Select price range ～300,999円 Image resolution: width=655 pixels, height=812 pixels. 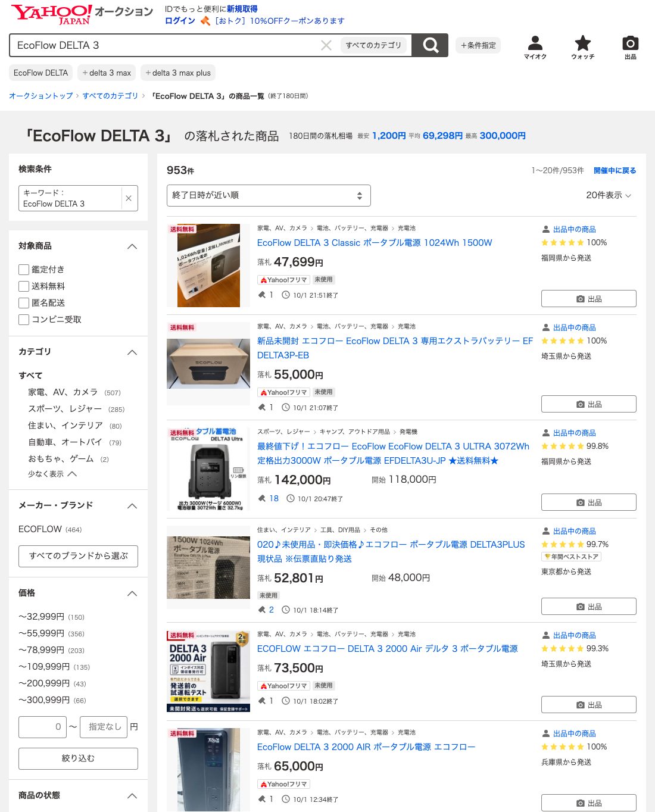[44, 700]
